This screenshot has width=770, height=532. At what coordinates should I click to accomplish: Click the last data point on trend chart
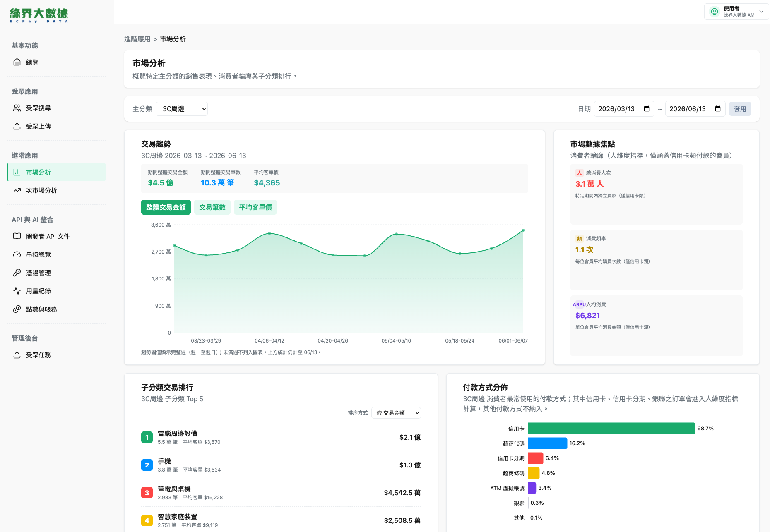pos(523,230)
